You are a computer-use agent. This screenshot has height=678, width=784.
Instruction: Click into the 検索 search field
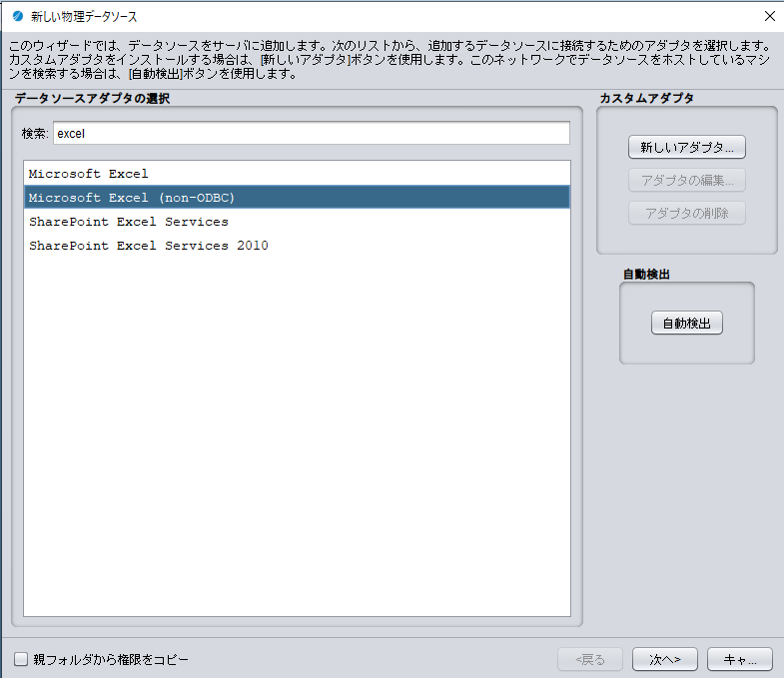click(312, 133)
